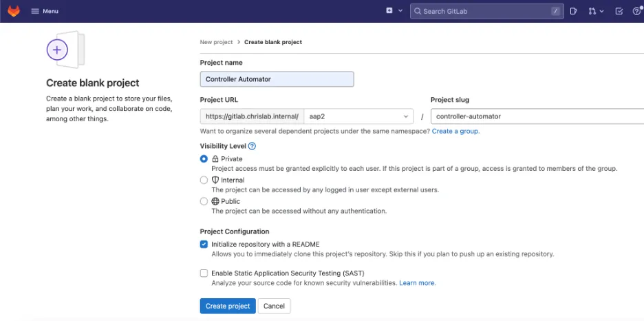The height and width of the screenshot is (321, 644).
Task: Open the merge requests icon
Action: pos(592,11)
